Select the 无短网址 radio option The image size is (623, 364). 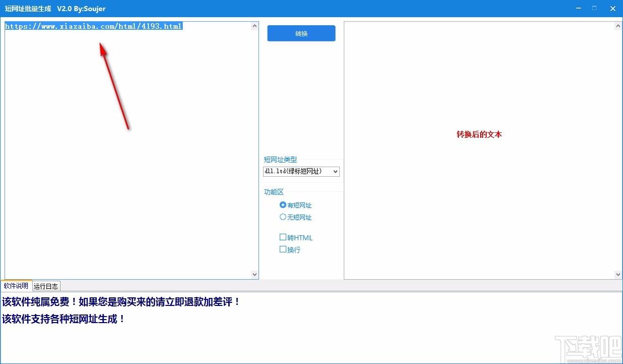click(x=296, y=217)
